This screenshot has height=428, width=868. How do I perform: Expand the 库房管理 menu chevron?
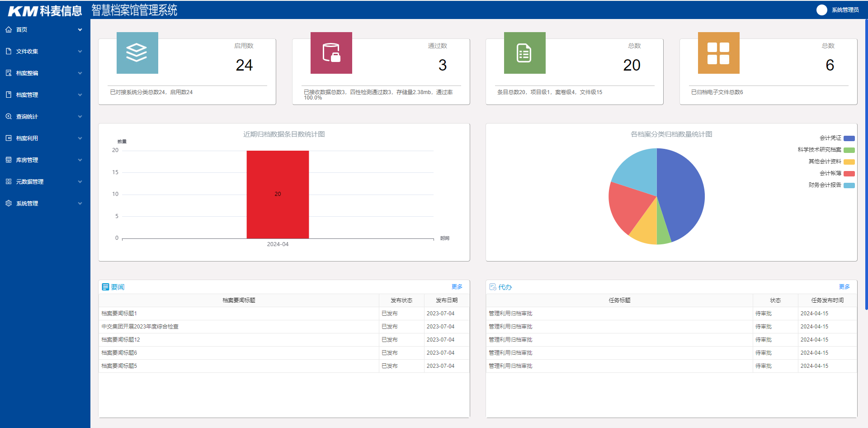click(x=80, y=160)
